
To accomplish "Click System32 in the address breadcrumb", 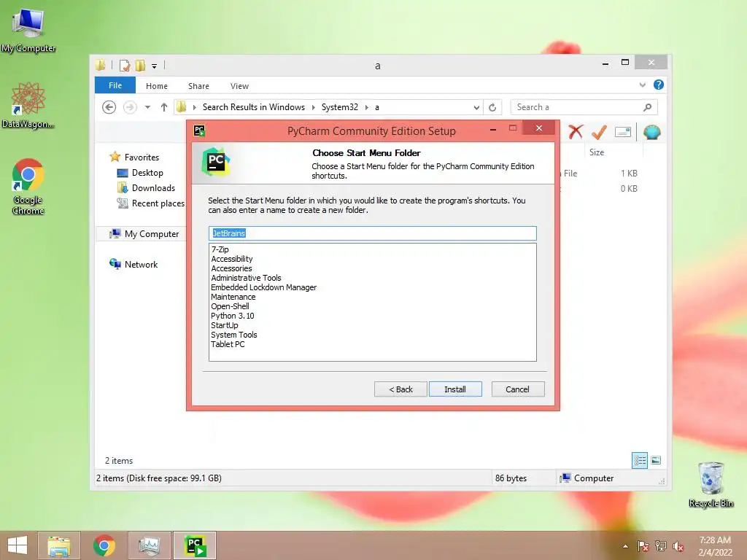I will click(340, 107).
